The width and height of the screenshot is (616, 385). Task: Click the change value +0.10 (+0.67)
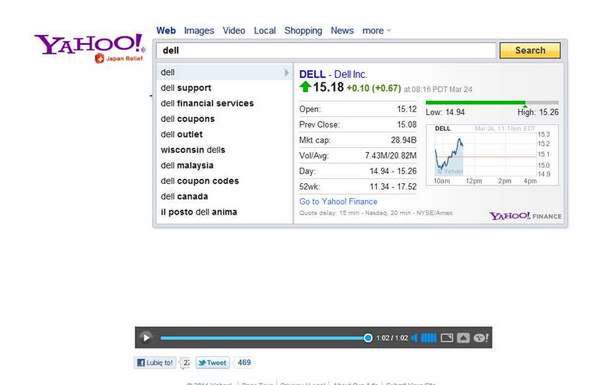click(374, 88)
